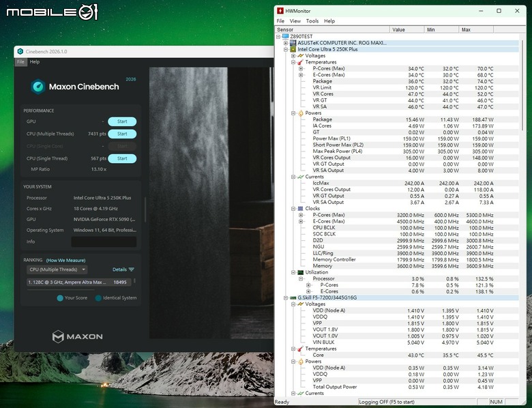532x408 pixels.
Task: Click the CPU Powers flame icon
Action: click(300, 113)
